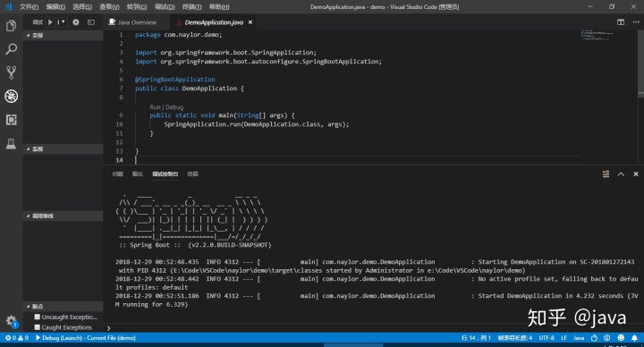Image resolution: width=644 pixels, height=347 pixels.
Task: Open the 查看(V) View menu
Action: (x=109, y=6)
